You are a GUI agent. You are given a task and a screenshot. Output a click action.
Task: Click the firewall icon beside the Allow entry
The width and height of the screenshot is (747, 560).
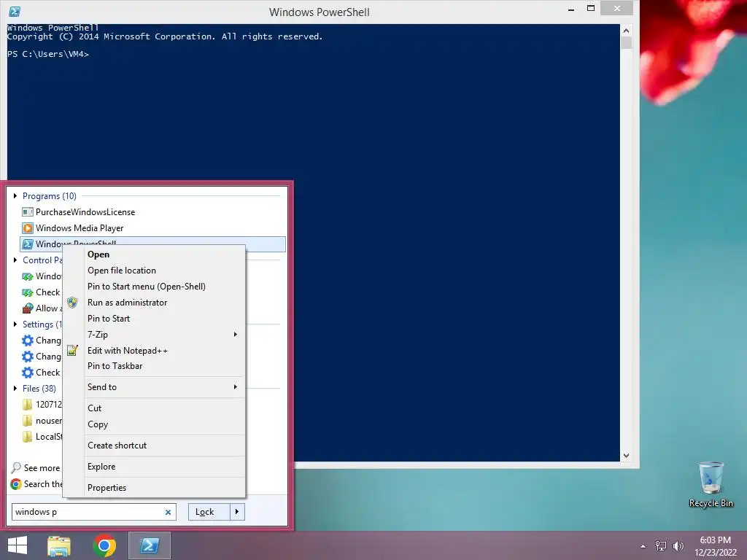(x=28, y=308)
